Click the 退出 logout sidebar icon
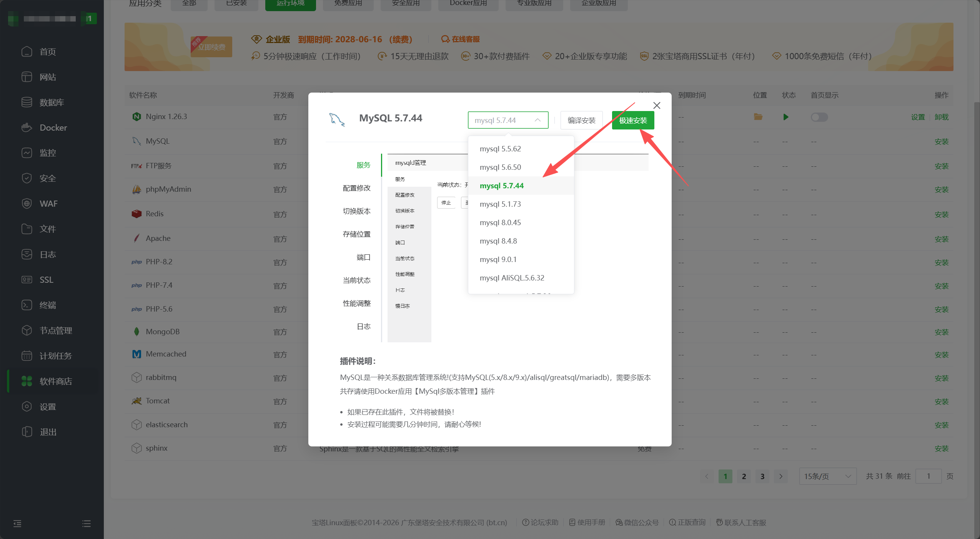The height and width of the screenshot is (539, 980). click(27, 432)
